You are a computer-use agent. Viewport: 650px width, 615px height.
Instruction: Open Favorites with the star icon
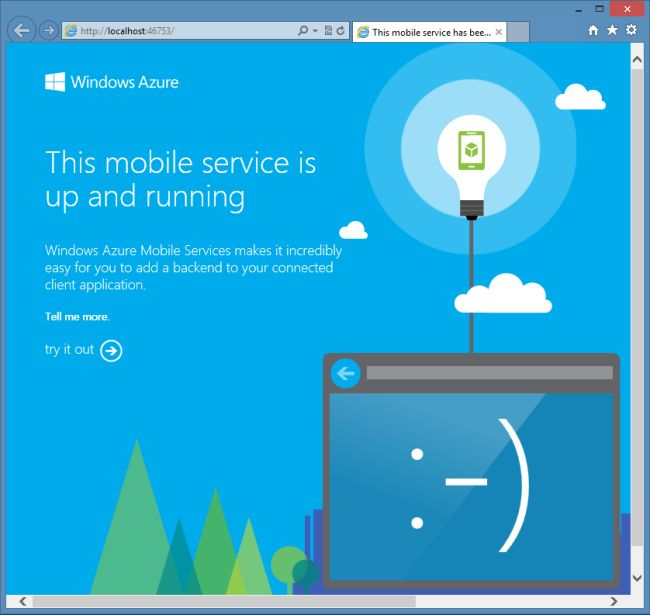click(612, 30)
